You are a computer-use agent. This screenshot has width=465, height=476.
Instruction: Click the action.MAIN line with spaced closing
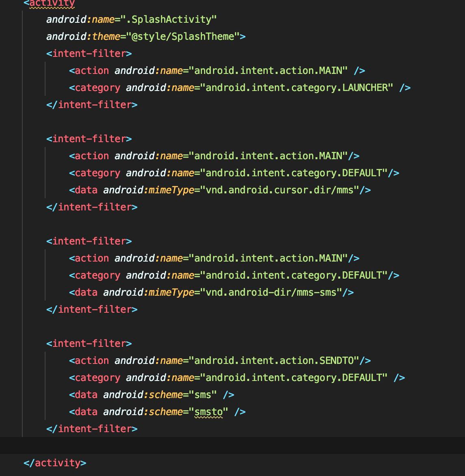pos(217,71)
